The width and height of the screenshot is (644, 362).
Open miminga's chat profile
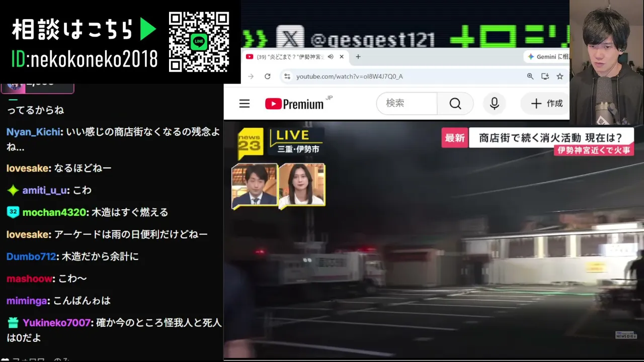pyautogui.click(x=27, y=301)
